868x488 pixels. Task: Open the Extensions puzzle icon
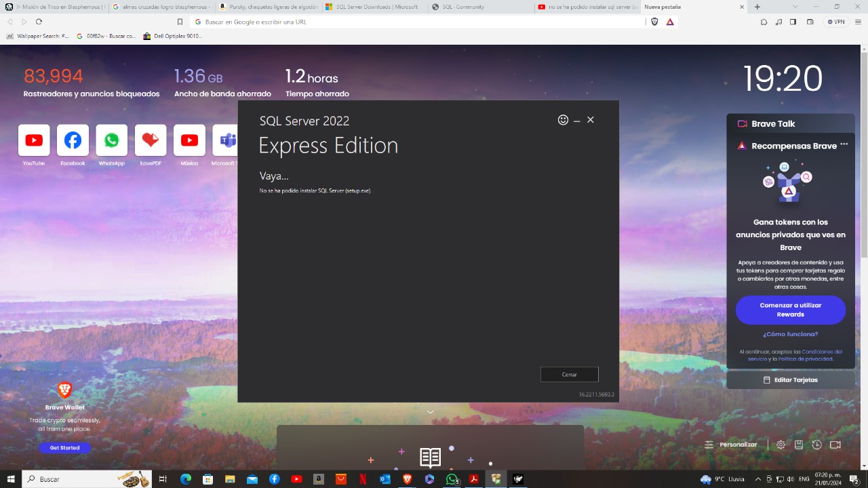click(x=764, y=22)
